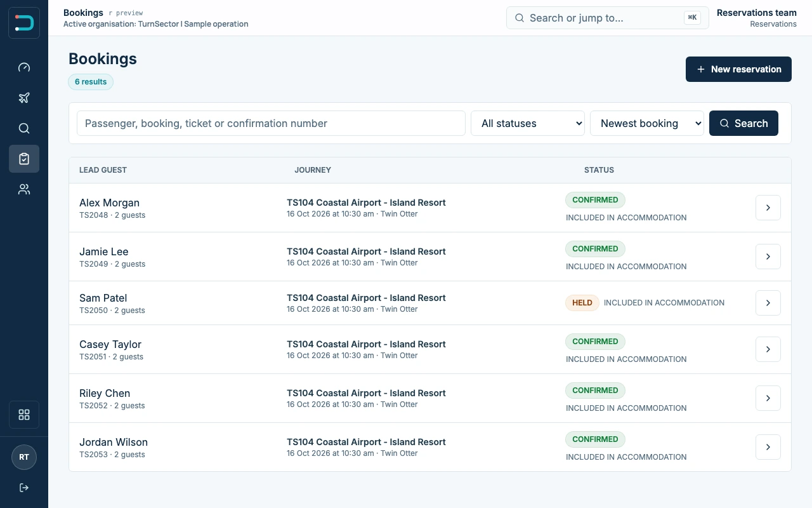Select the JOURNEY column header
This screenshot has width=812, height=508.
(313, 170)
